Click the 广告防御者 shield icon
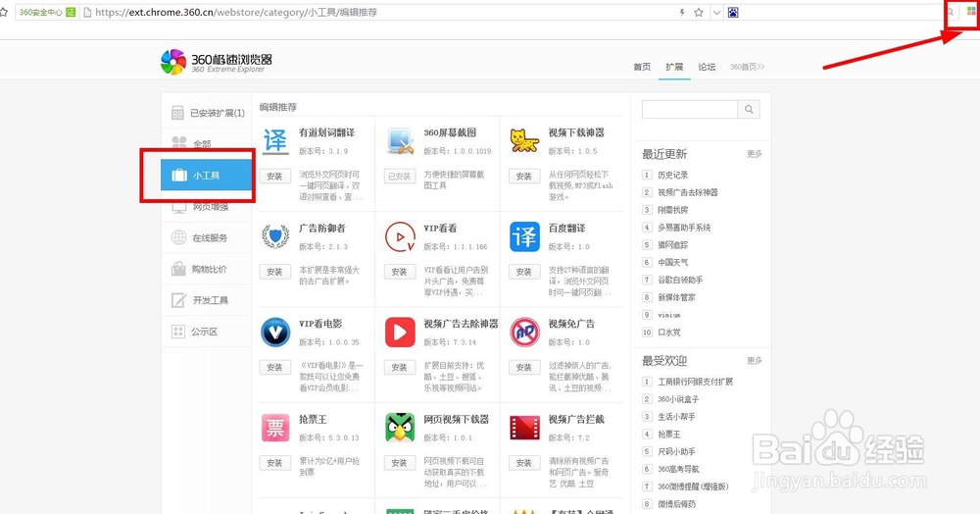Image resolution: width=980 pixels, height=514 pixels. (x=275, y=237)
